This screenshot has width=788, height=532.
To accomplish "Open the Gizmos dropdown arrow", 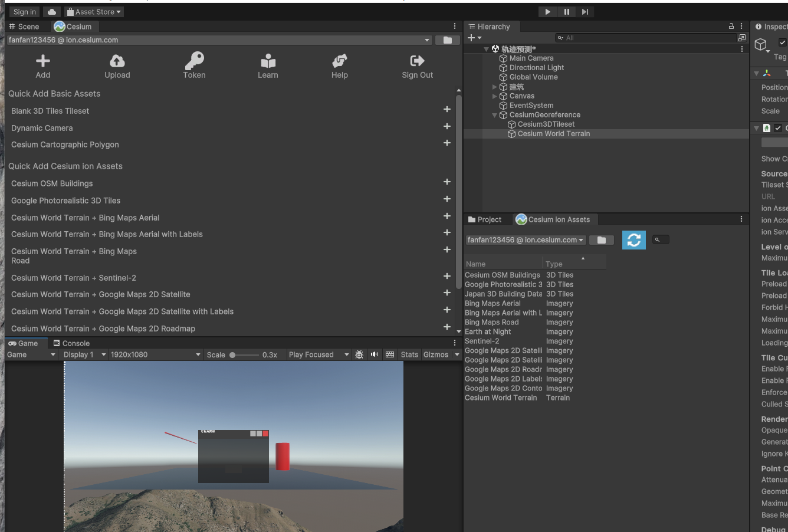I will point(457,354).
